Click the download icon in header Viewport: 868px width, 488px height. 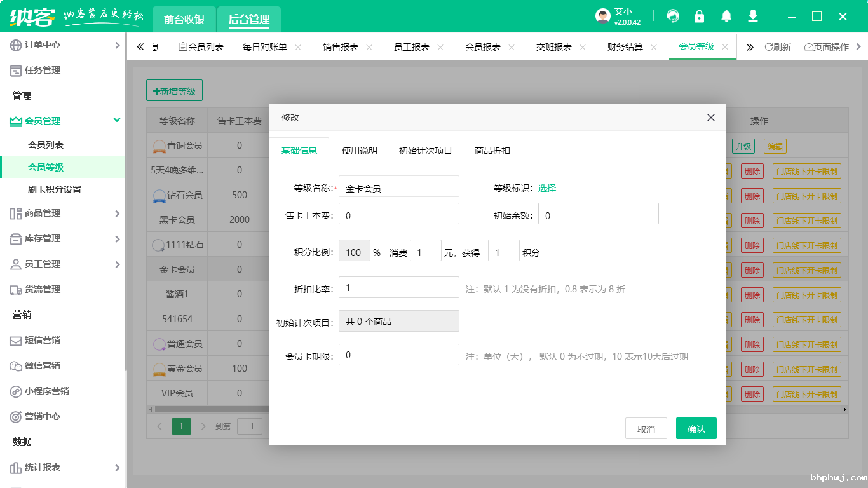(753, 16)
